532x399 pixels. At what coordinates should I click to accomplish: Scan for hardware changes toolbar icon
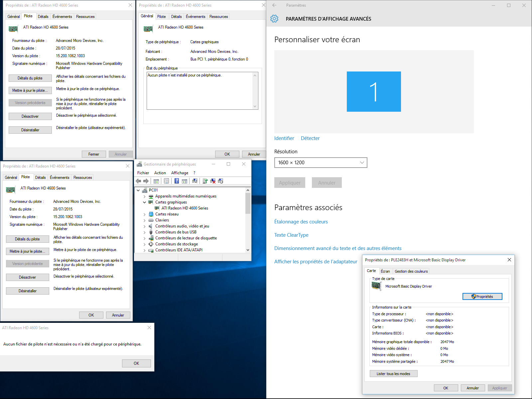click(195, 181)
